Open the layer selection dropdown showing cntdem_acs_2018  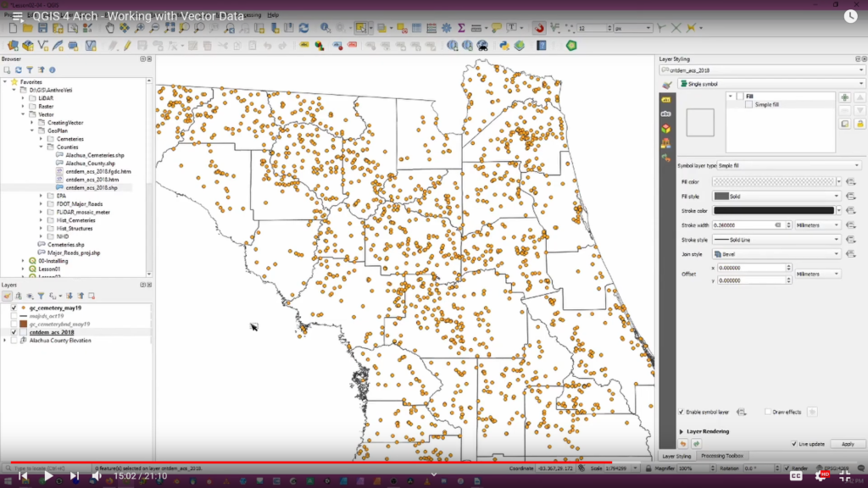tap(762, 70)
